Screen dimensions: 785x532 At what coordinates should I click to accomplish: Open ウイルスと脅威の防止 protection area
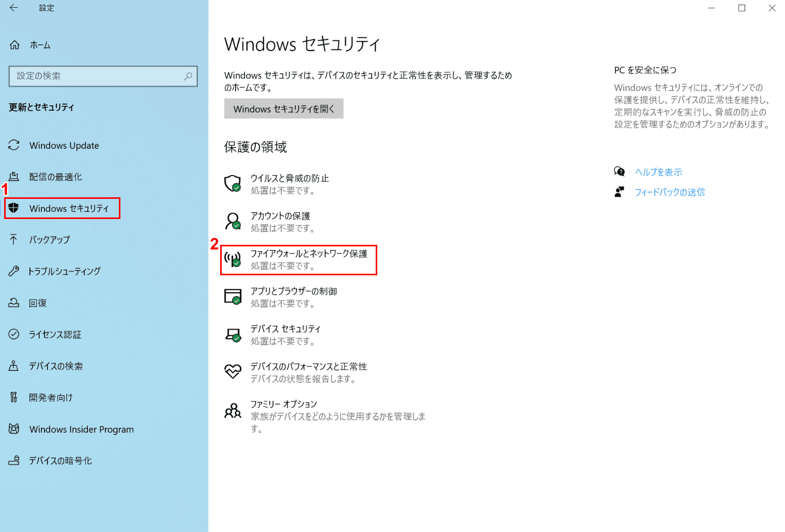[x=289, y=184]
